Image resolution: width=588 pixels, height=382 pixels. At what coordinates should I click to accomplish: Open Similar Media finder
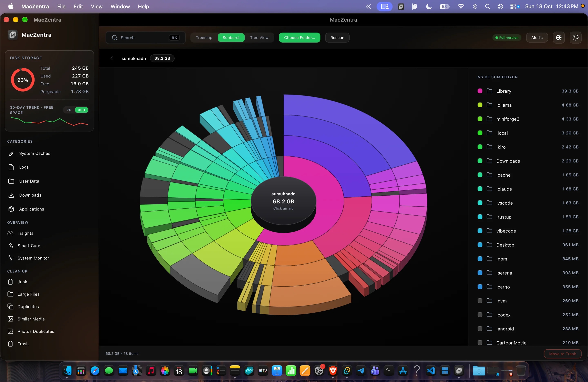click(x=49, y=319)
